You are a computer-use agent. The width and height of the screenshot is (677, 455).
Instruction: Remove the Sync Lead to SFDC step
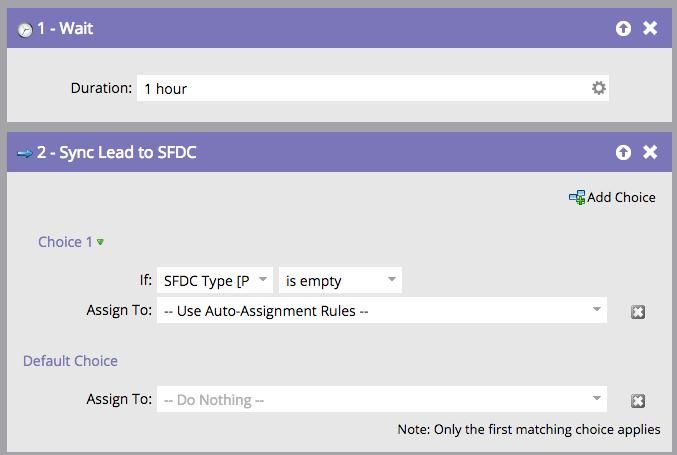(650, 152)
